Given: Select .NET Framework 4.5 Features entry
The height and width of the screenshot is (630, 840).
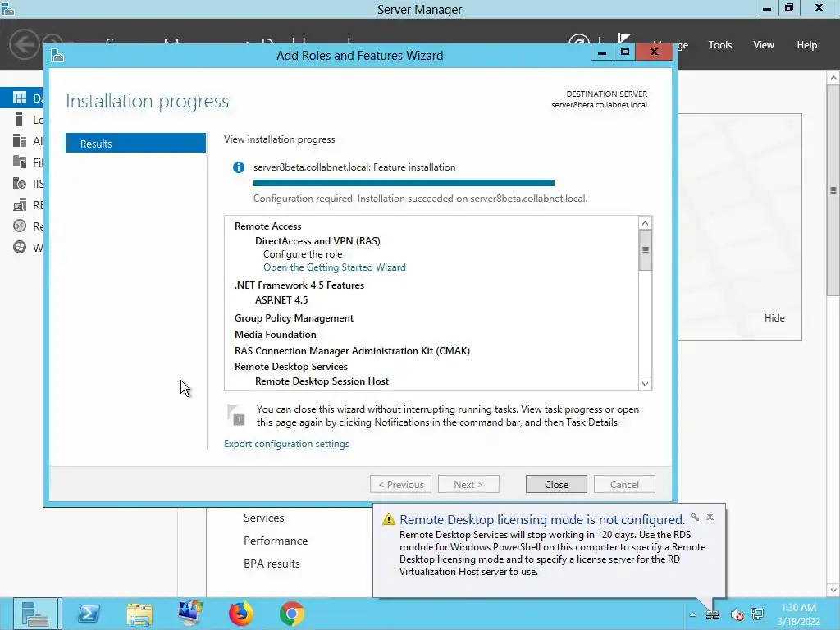Looking at the screenshot, I should tap(299, 285).
